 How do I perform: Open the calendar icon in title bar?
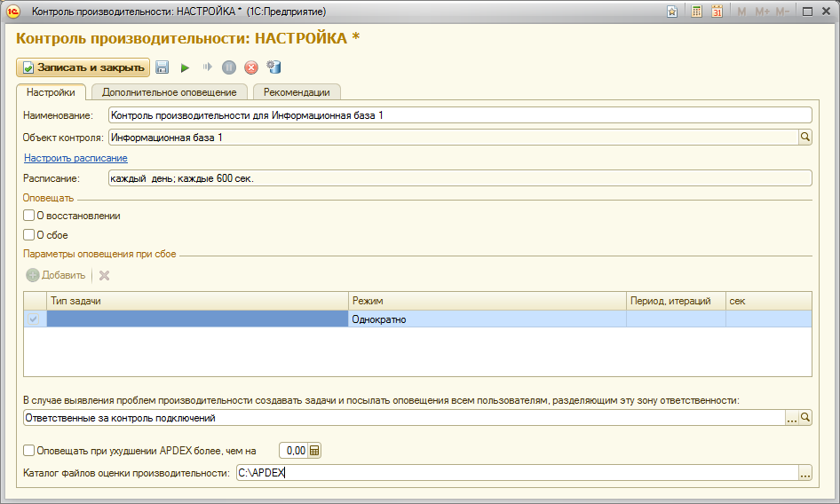pyautogui.click(x=717, y=12)
